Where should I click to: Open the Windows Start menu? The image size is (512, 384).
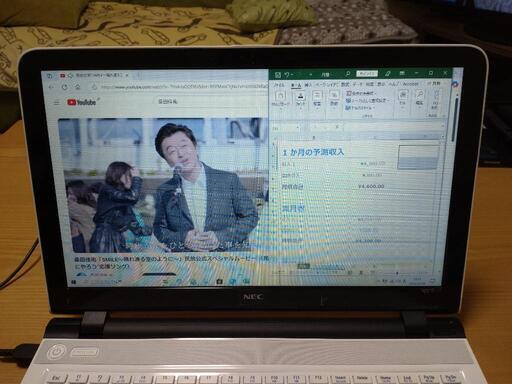tap(74, 282)
